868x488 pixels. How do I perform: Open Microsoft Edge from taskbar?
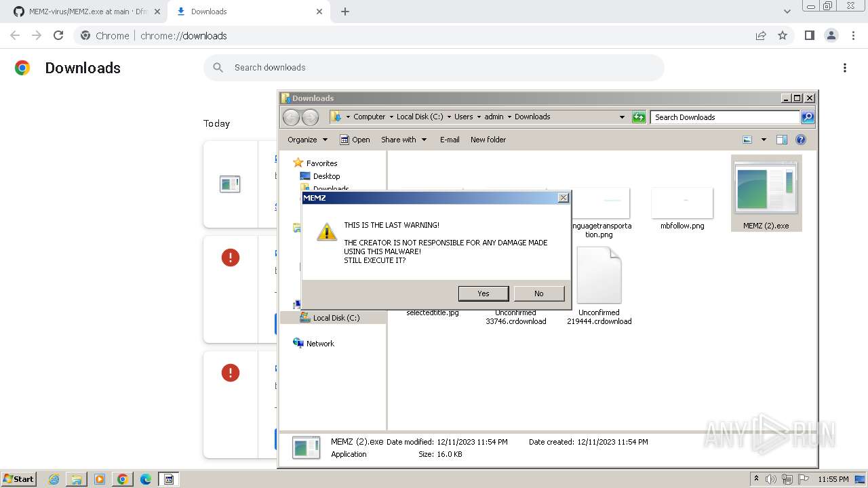tap(146, 479)
